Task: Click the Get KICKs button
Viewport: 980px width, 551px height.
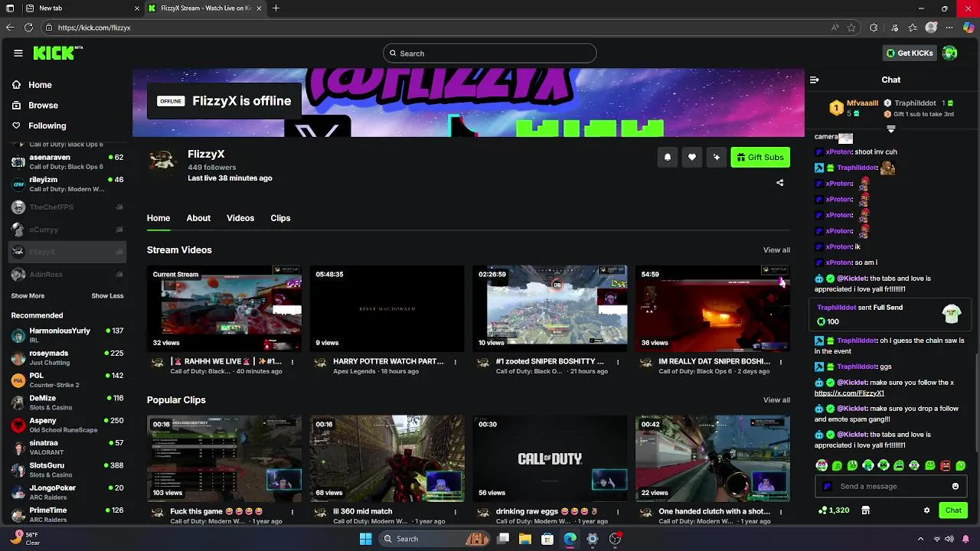Action: (x=910, y=53)
